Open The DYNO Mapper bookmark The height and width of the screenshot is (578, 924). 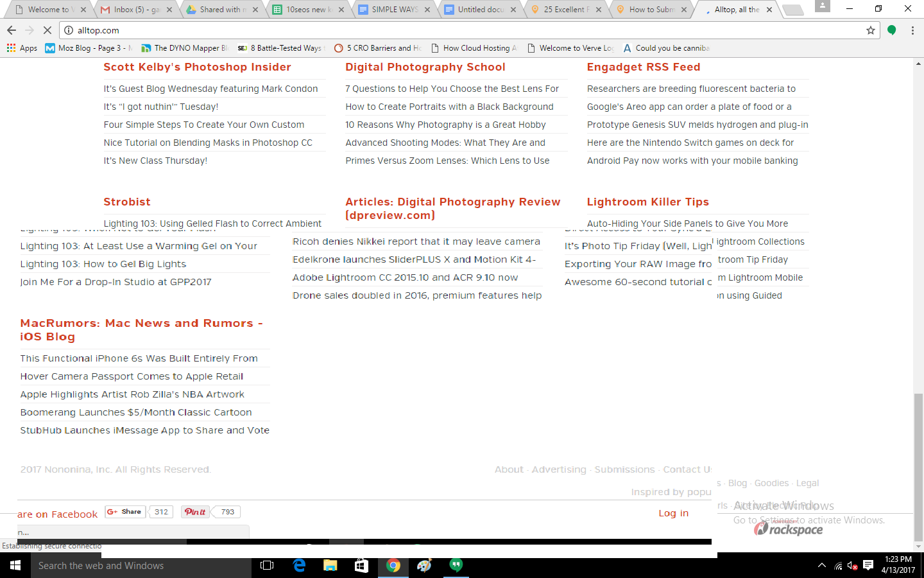coord(185,48)
